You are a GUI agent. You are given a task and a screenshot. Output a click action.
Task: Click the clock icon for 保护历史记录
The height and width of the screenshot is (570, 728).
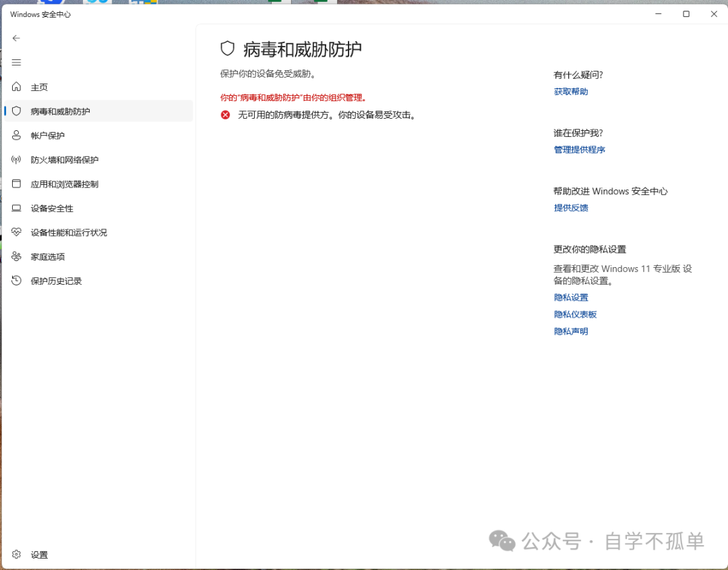coord(16,280)
